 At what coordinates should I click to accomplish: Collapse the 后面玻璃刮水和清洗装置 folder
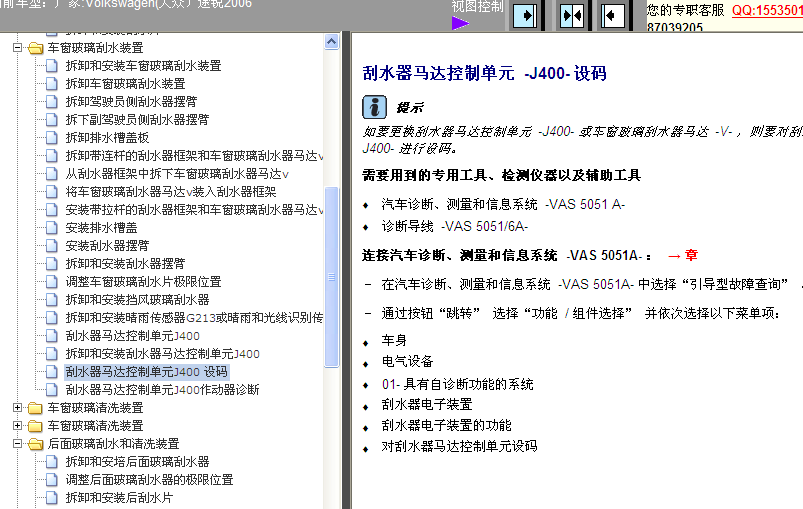point(17,443)
